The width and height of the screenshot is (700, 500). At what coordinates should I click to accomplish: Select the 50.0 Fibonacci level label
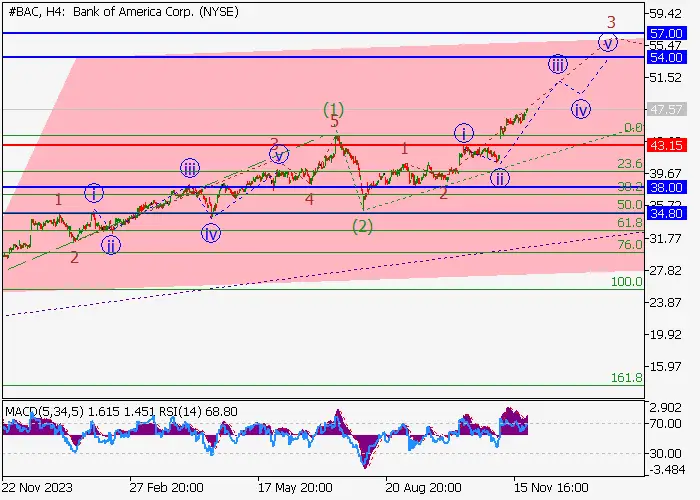click(630, 205)
